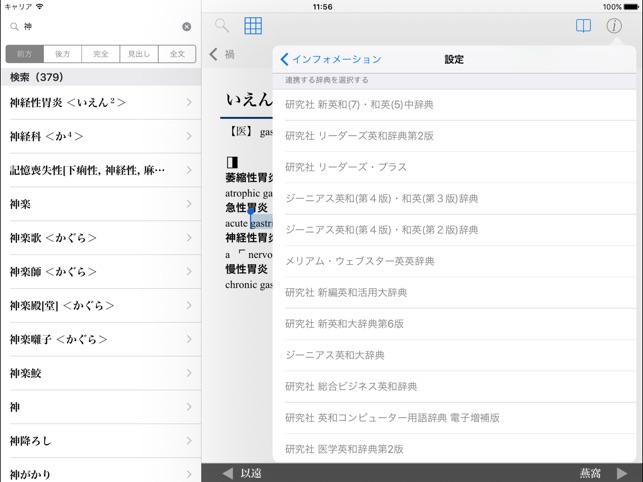Go to previous entry 以遠
This screenshot has width=643, height=482.
click(242, 473)
